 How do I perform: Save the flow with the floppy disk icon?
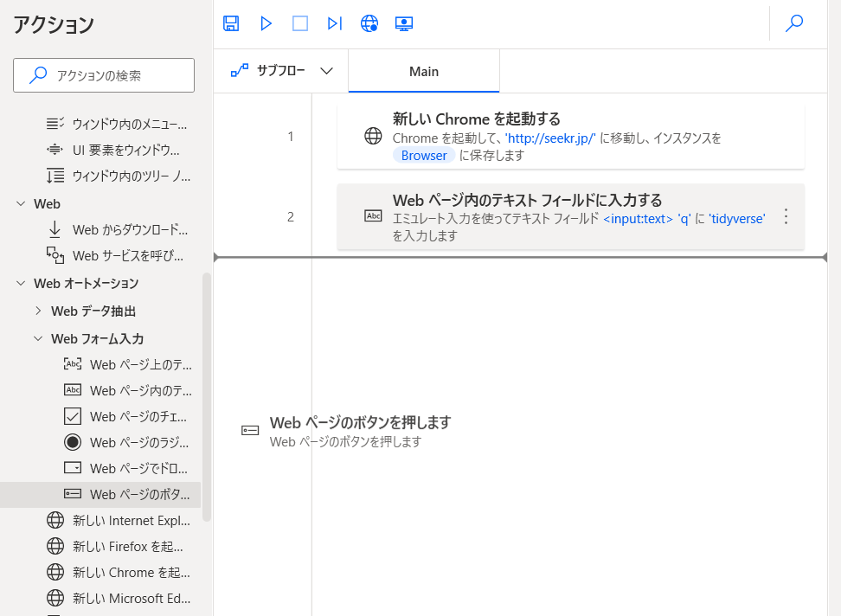click(x=231, y=23)
